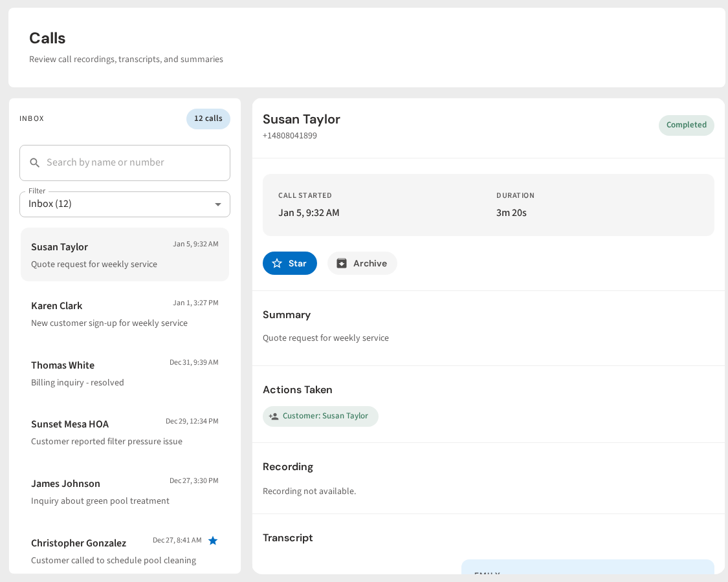Click the Susan Taylor detail header name
Screen dimensions: 728x582
302,120
